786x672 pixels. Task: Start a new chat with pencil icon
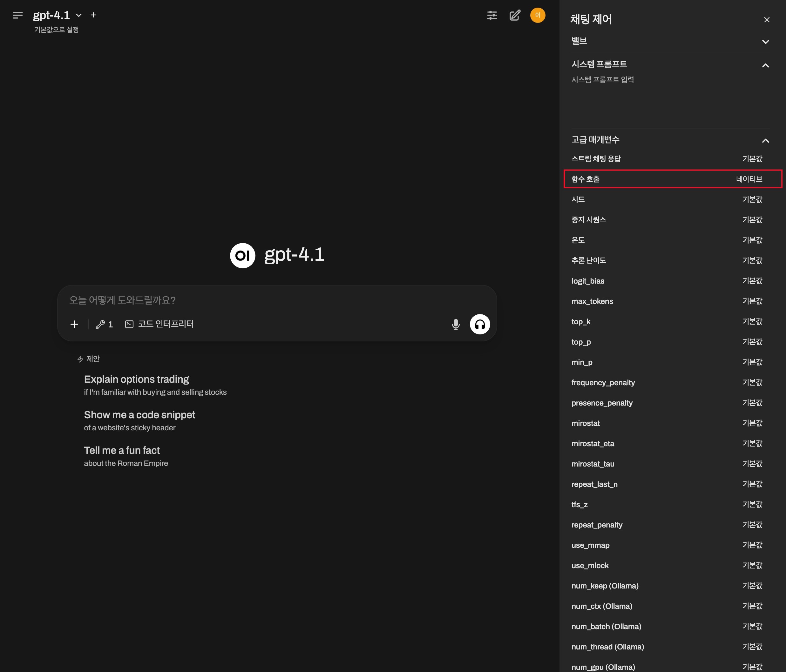coord(515,15)
